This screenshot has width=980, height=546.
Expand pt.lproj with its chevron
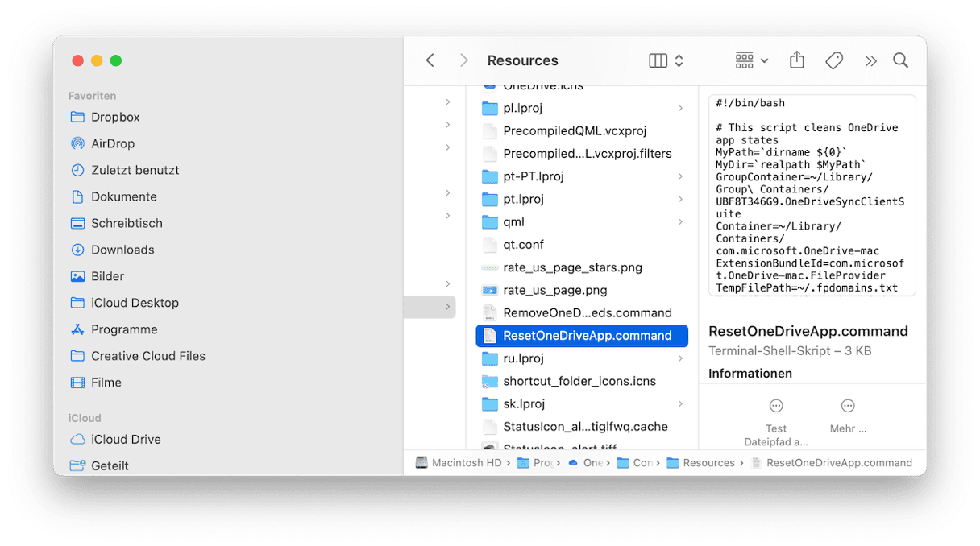[680, 199]
